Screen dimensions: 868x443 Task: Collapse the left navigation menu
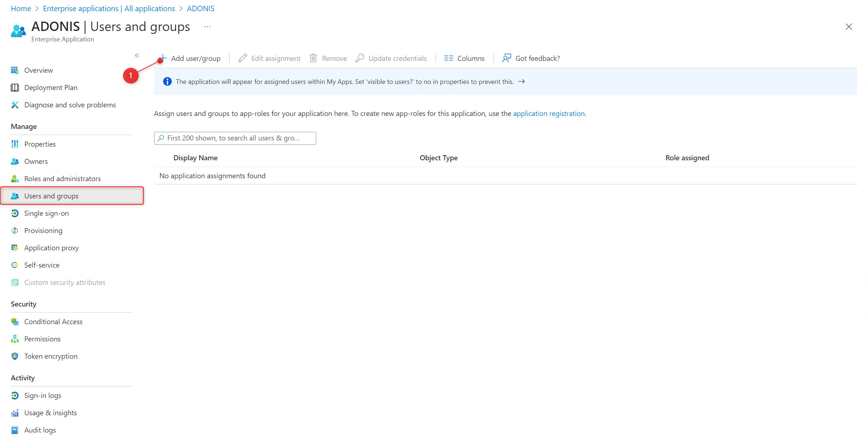[x=137, y=55]
